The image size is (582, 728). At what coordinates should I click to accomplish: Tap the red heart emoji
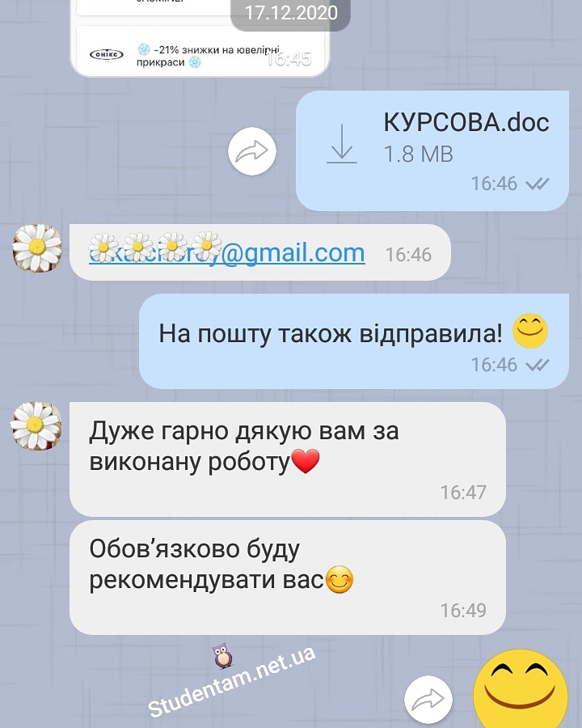306,462
